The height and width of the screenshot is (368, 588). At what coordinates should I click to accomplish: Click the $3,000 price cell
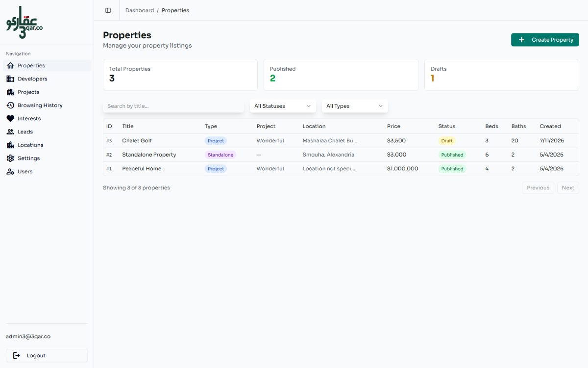point(397,155)
